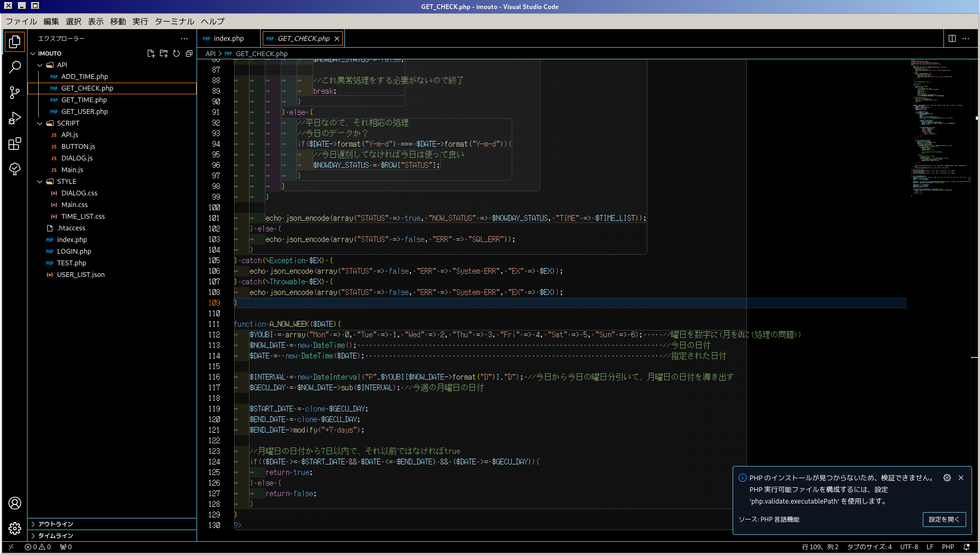Expand the タイムライン section

112,536
